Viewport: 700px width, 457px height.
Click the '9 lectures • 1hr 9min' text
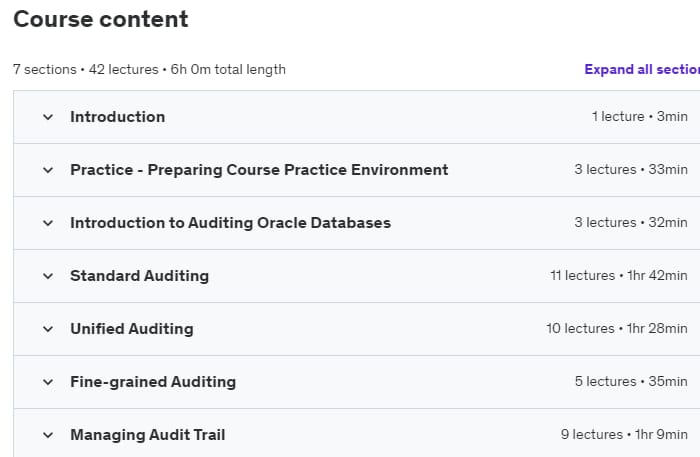click(x=624, y=434)
